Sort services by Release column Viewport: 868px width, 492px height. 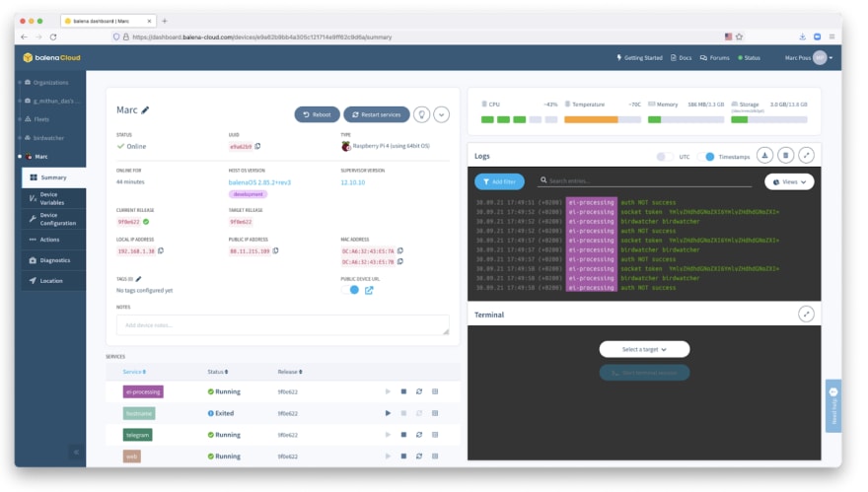(290, 372)
